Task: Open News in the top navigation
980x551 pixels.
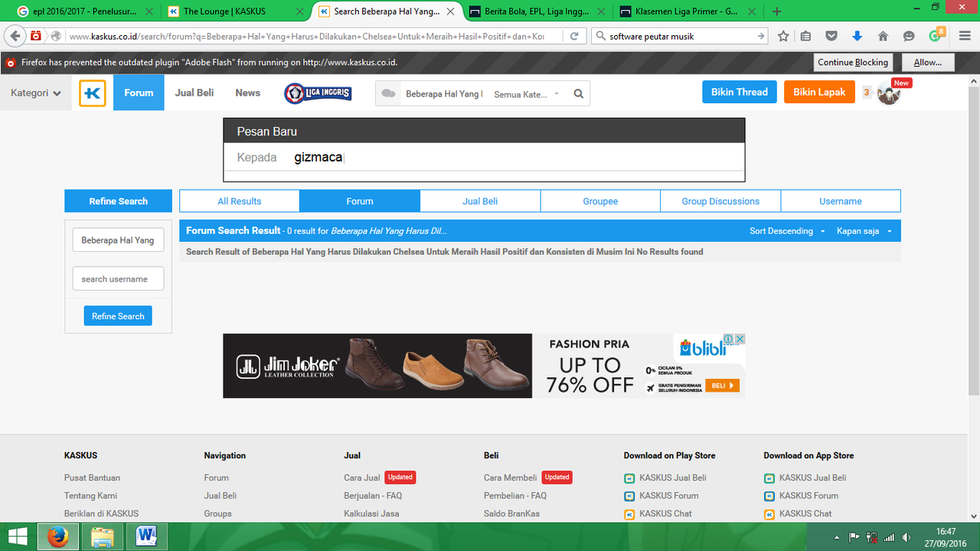Action: (248, 93)
